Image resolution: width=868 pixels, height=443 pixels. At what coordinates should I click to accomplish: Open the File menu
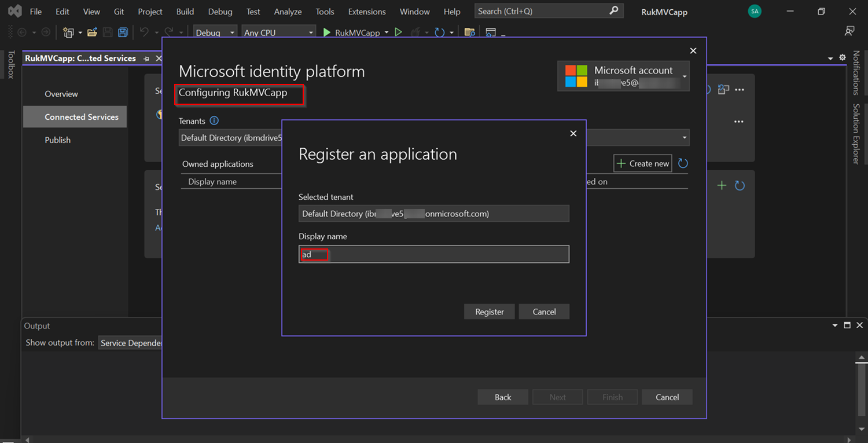pyautogui.click(x=35, y=12)
